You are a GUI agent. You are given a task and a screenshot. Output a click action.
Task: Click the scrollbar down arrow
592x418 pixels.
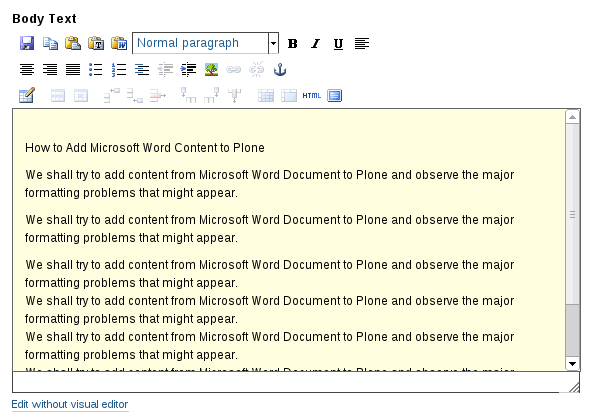click(x=572, y=364)
